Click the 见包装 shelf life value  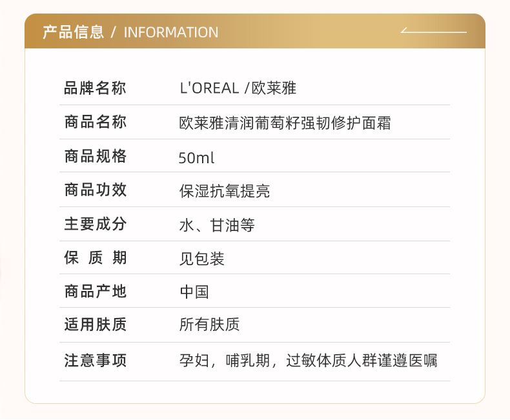click(x=201, y=259)
